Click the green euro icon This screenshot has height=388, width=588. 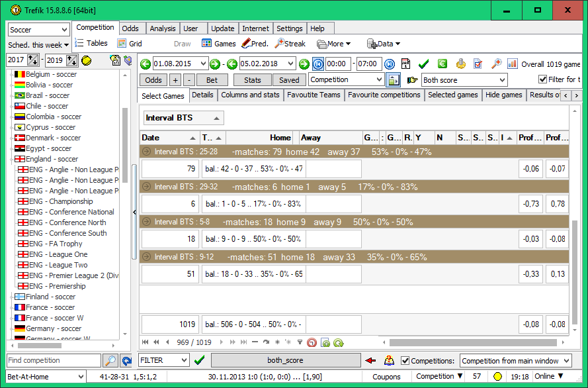pos(442,64)
